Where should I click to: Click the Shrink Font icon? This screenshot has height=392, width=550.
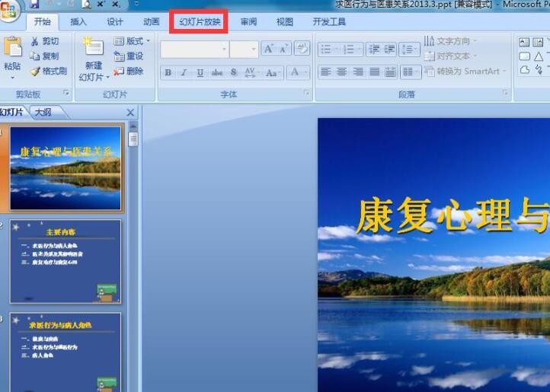tap(283, 49)
